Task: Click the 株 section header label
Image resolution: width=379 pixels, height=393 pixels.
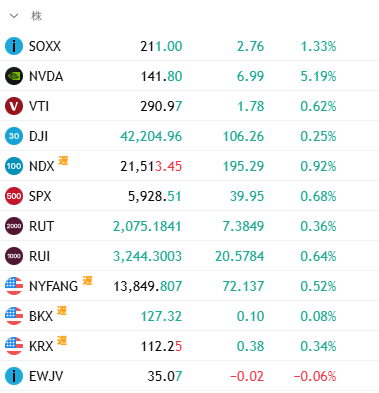Action: (x=37, y=16)
